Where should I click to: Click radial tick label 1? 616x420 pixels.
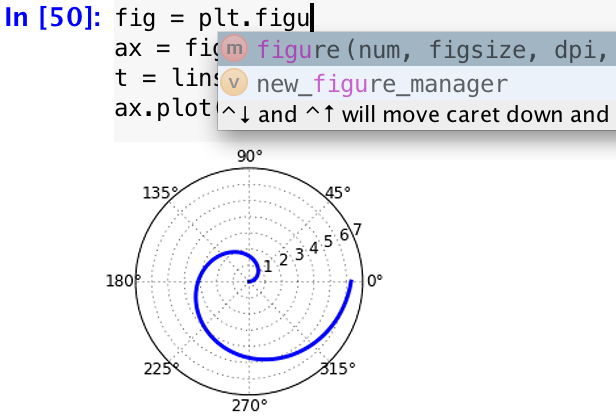coord(268,267)
